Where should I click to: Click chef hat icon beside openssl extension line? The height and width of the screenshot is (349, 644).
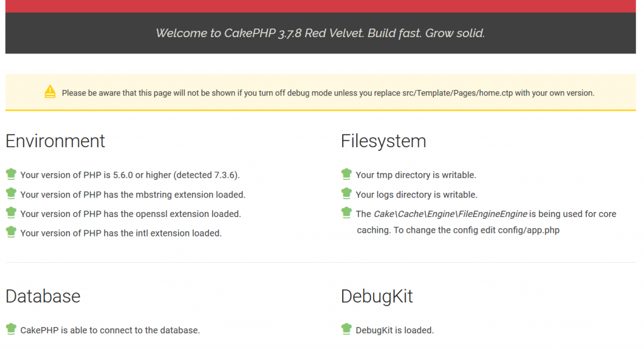click(x=11, y=213)
